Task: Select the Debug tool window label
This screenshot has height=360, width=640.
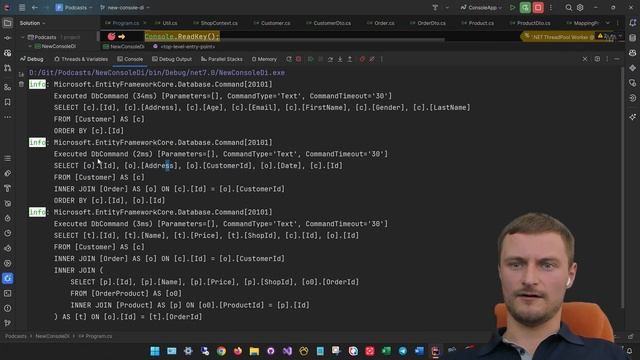Action: [x=31, y=59]
